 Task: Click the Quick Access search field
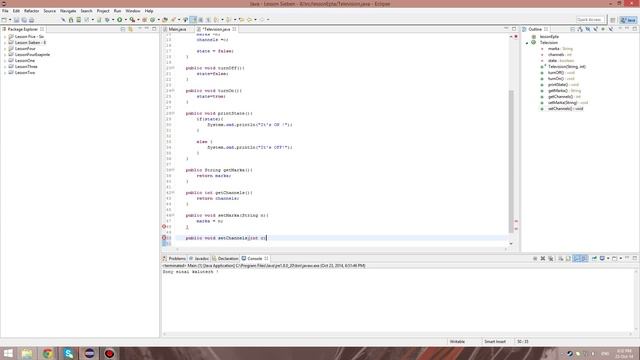(590, 20)
